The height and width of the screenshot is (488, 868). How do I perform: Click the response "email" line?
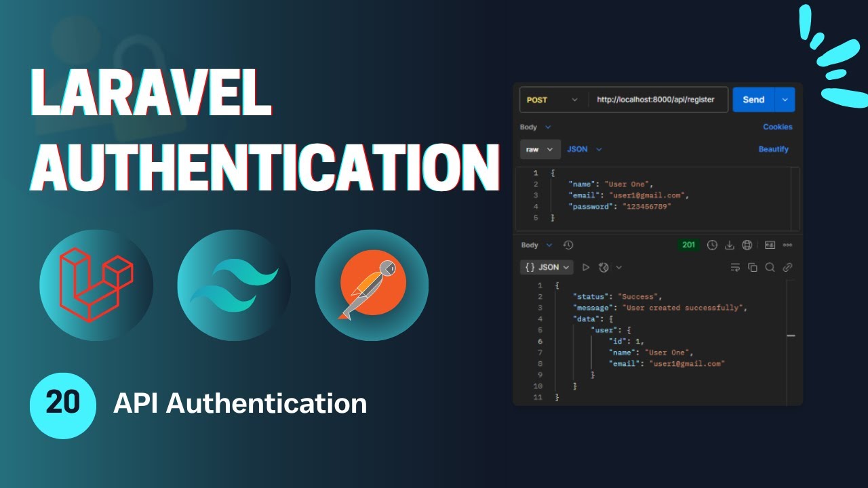coord(667,363)
